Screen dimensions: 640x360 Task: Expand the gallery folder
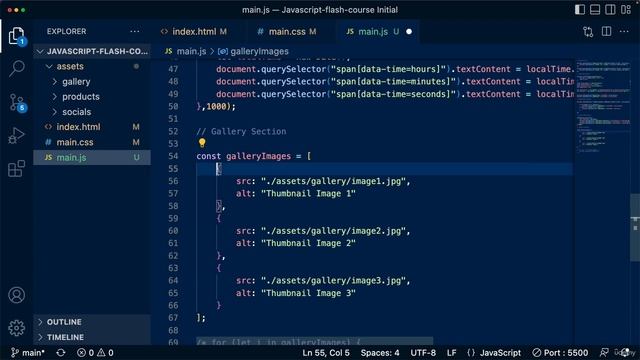pyautogui.click(x=92, y=82)
